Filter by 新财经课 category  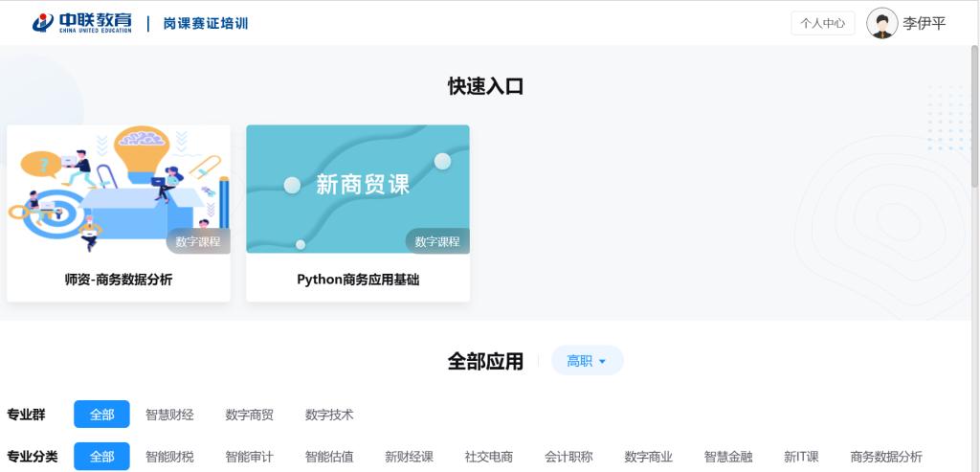pos(409,457)
